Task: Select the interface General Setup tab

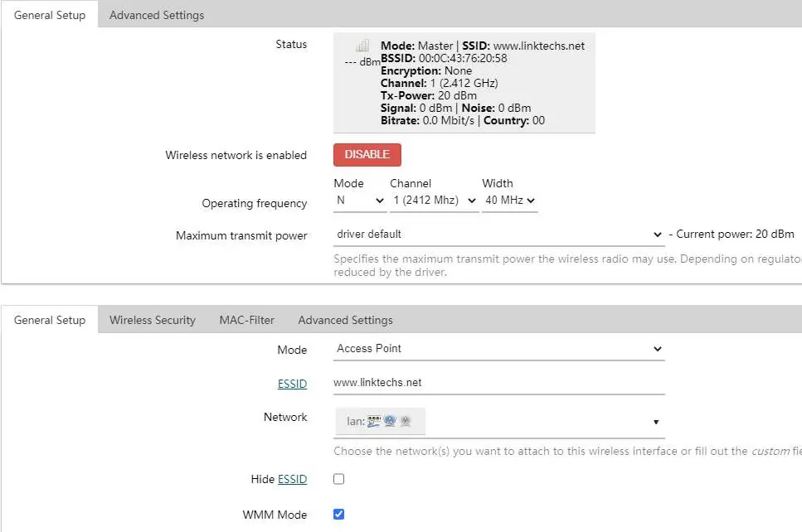Action: coord(50,320)
